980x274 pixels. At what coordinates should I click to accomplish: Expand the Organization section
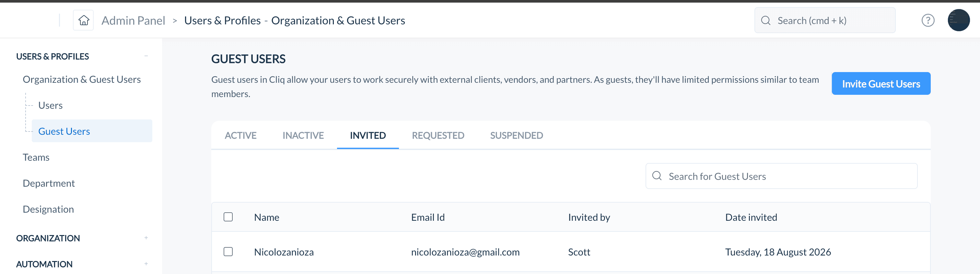click(146, 238)
